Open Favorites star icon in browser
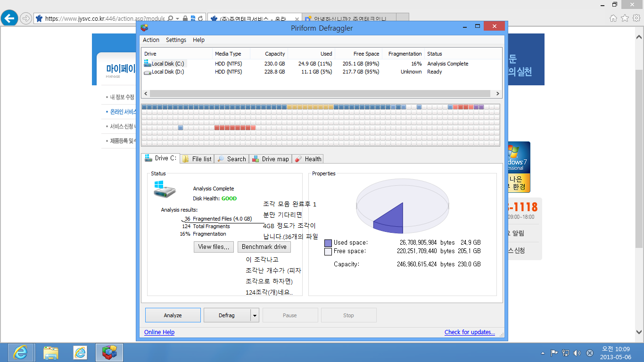Screen dimensions: 644x362 [x=625, y=18]
